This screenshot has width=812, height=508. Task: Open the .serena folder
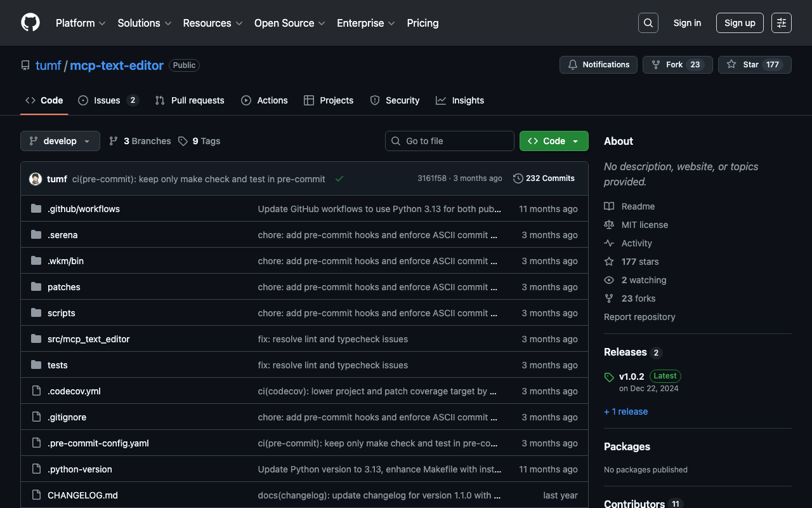pos(62,235)
